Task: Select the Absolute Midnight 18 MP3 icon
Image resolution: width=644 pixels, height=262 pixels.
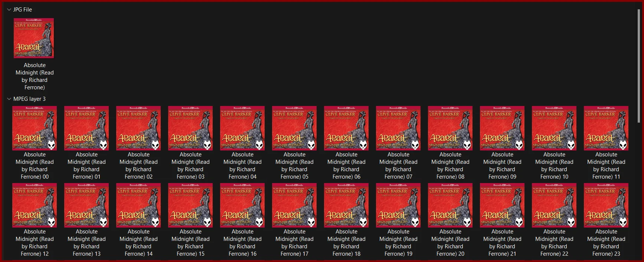Action: tap(346, 205)
